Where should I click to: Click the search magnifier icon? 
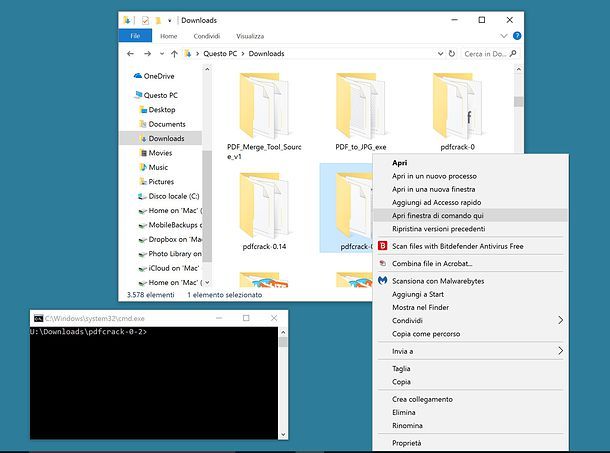pos(513,53)
